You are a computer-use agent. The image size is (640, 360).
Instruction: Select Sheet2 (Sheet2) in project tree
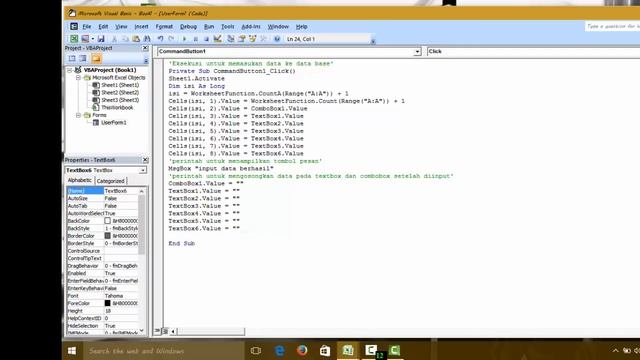point(120,93)
